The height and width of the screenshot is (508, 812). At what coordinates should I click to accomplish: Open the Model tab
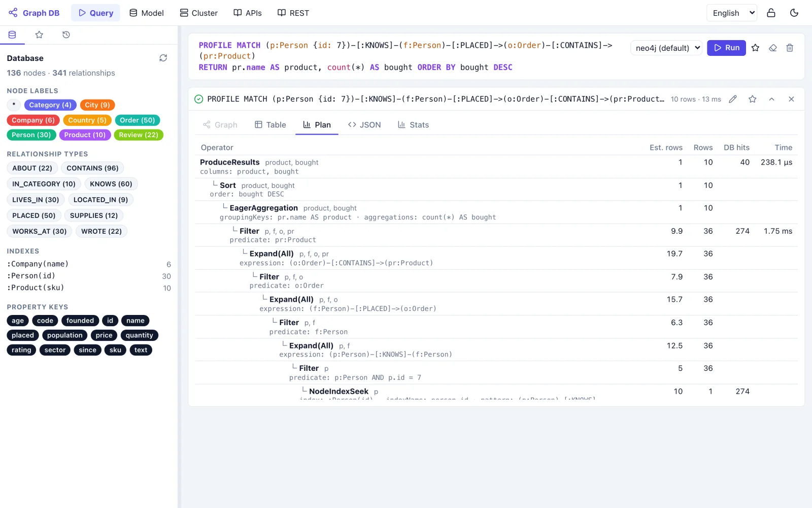click(146, 13)
